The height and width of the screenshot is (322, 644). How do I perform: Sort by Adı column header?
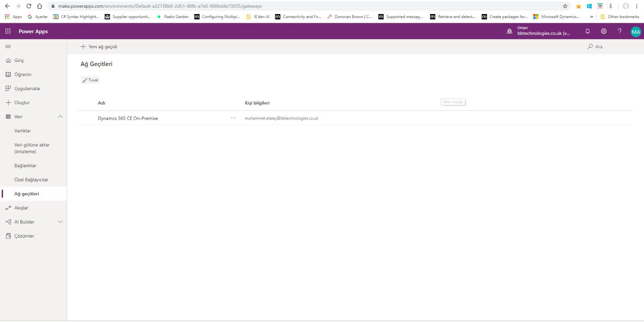click(101, 103)
